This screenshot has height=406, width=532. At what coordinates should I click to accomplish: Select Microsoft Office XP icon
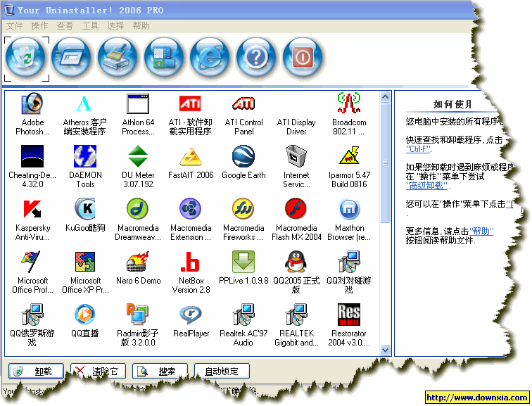[85, 262]
